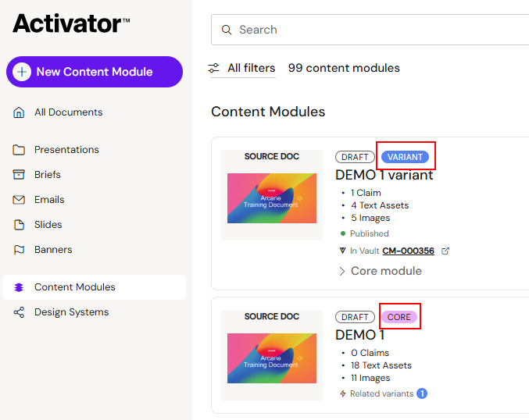Go to Presentations in the sidebar
Screen dimensions: 529x420
coord(66,150)
